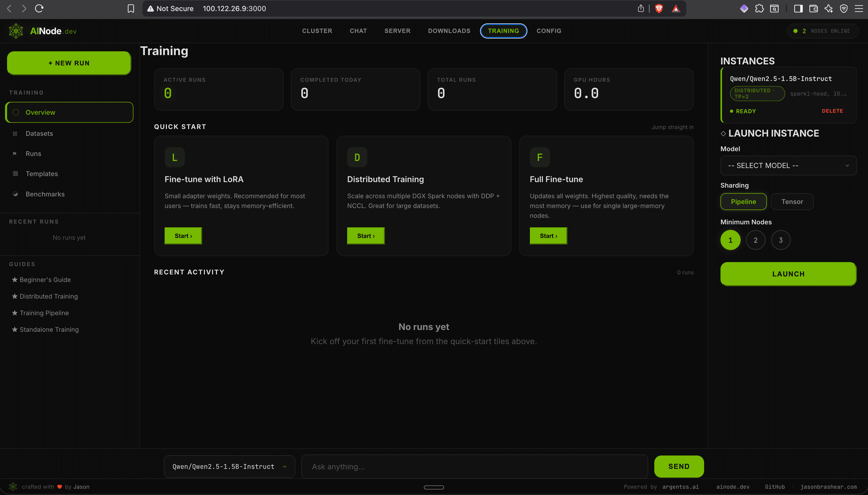Select the TRAINING tab
The image size is (868, 495).
click(503, 31)
